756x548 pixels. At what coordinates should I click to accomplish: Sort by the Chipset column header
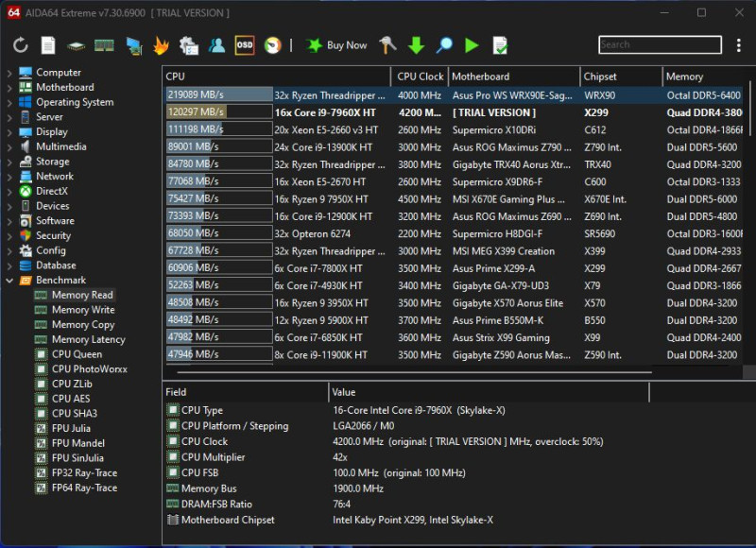tap(621, 77)
